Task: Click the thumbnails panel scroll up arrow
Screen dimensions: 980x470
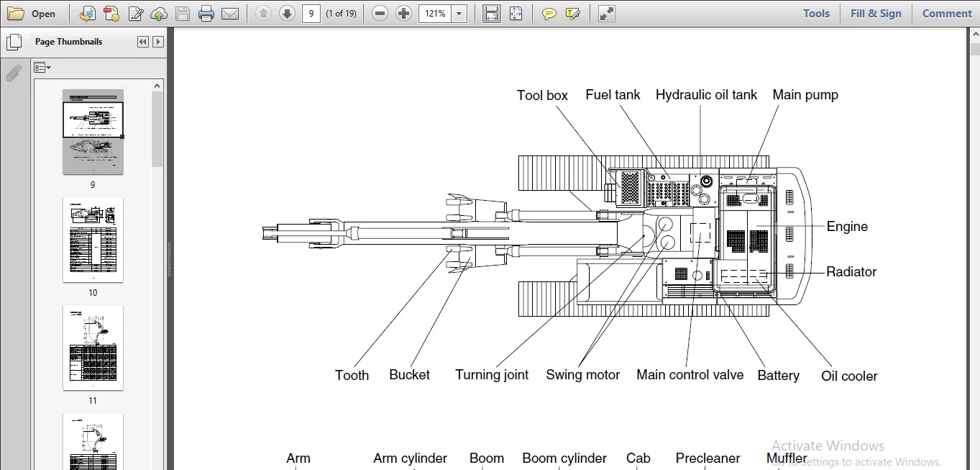Action: click(157, 86)
